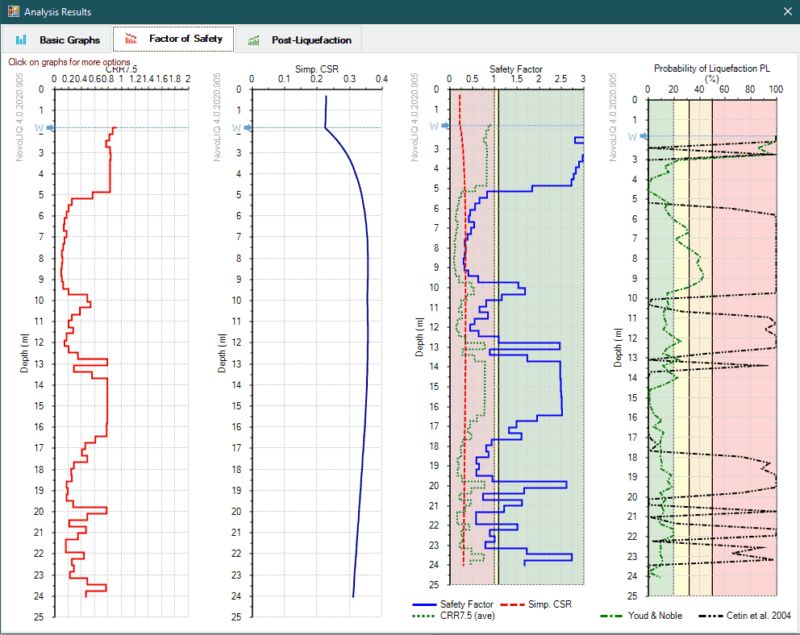Click the water table W marker on Probability graph
Screen dimensions: 800x635
(637, 136)
